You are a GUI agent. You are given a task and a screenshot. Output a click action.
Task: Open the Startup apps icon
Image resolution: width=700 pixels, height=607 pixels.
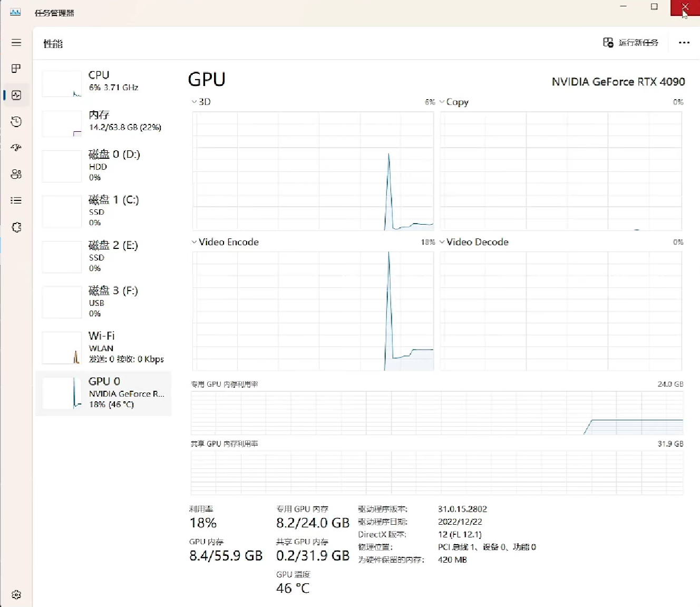click(16, 148)
